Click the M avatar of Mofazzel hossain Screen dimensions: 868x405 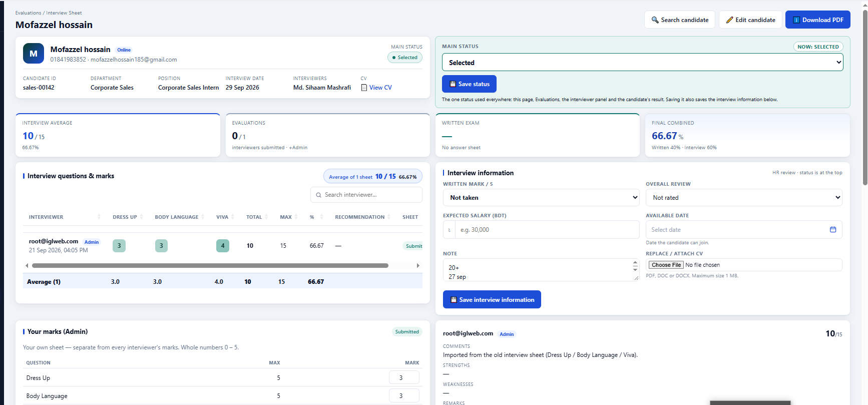tap(34, 54)
